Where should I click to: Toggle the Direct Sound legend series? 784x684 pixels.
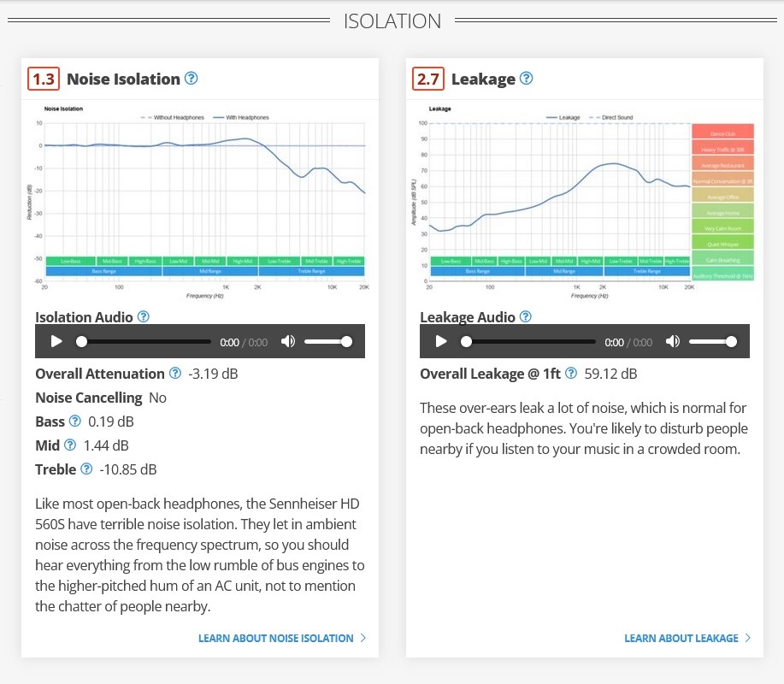tap(611, 117)
